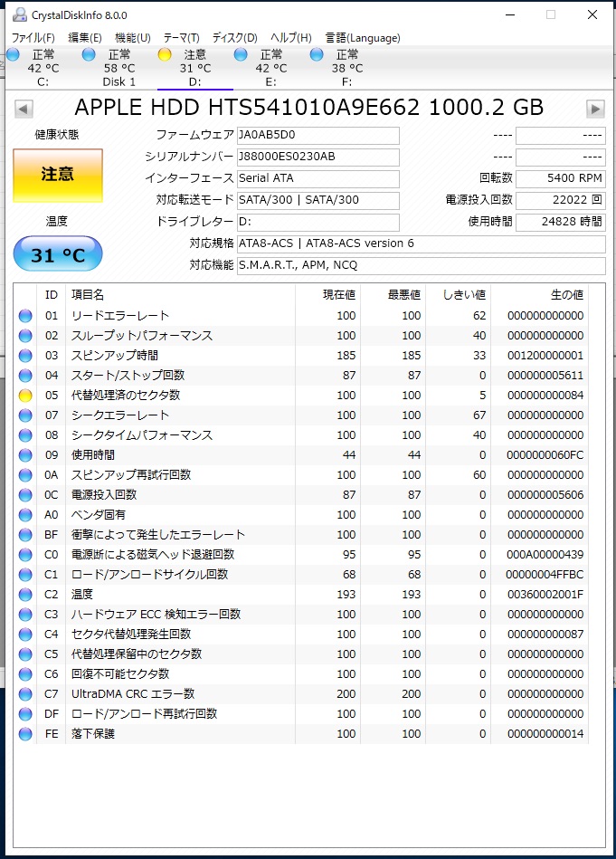Click the serial number field J88000ES0230AB
Image resolution: width=616 pixels, height=859 pixels.
pyautogui.click(x=318, y=157)
